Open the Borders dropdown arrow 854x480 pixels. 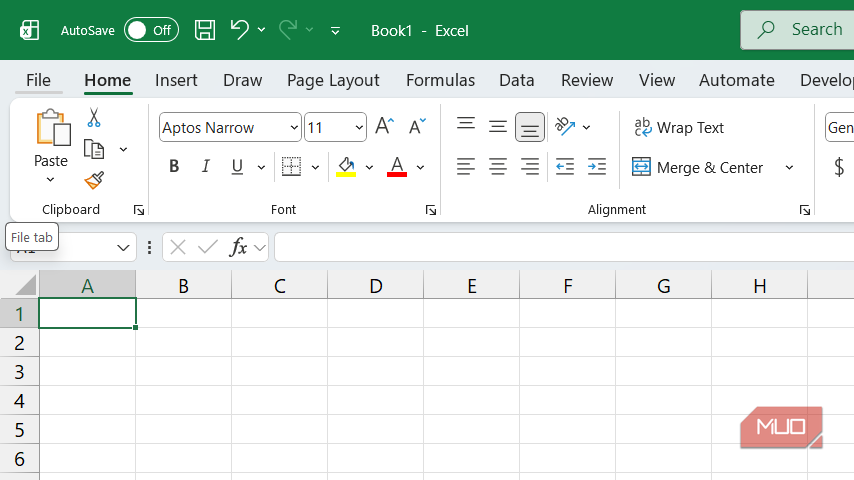[x=315, y=167]
